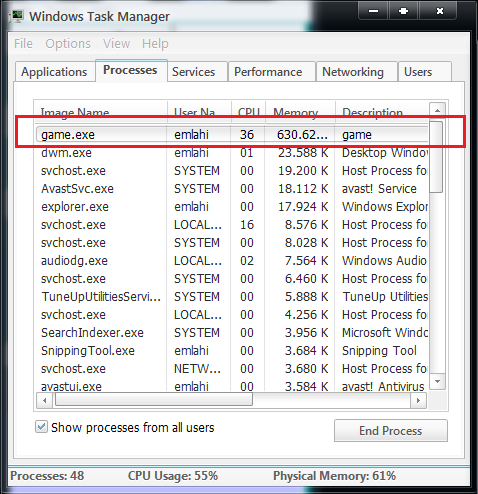This screenshot has width=478, height=494.
Task: Minimize the Task Manager window
Action: pyautogui.click(x=373, y=11)
